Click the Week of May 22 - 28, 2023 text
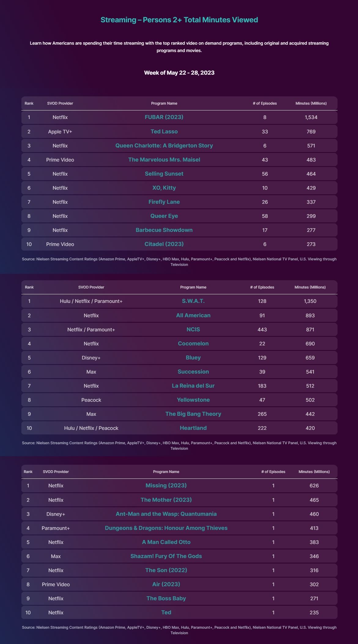358x644 pixels. [179, 73]
